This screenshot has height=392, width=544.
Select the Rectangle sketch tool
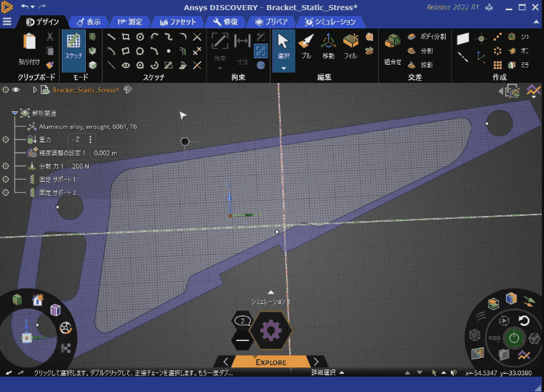(x=126, y=37)
